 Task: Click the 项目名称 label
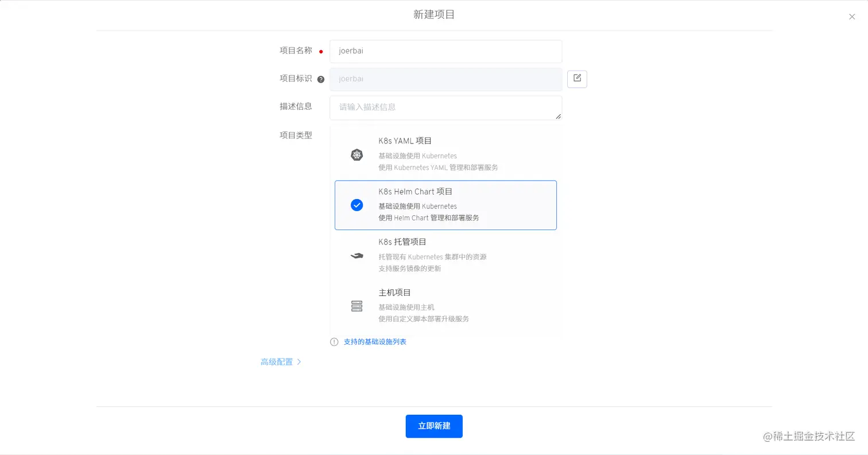pos(296,50)
